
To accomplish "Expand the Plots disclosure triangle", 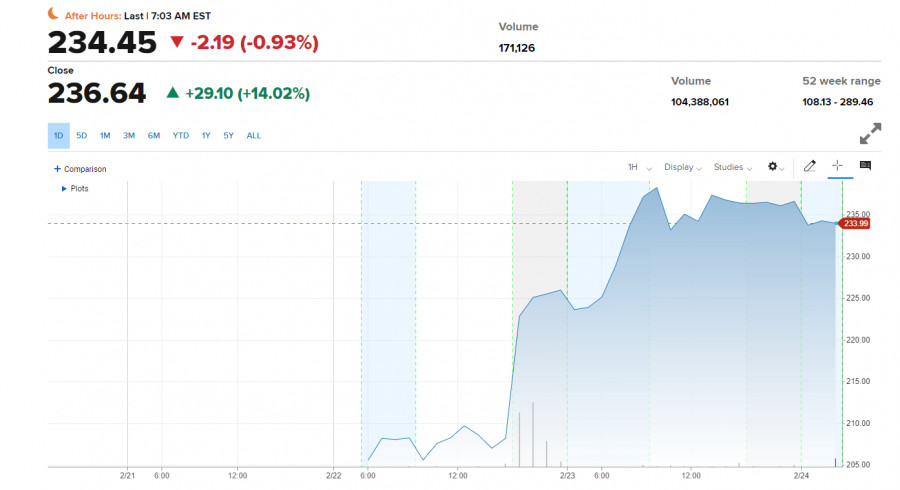I will [x=65, y=188].
